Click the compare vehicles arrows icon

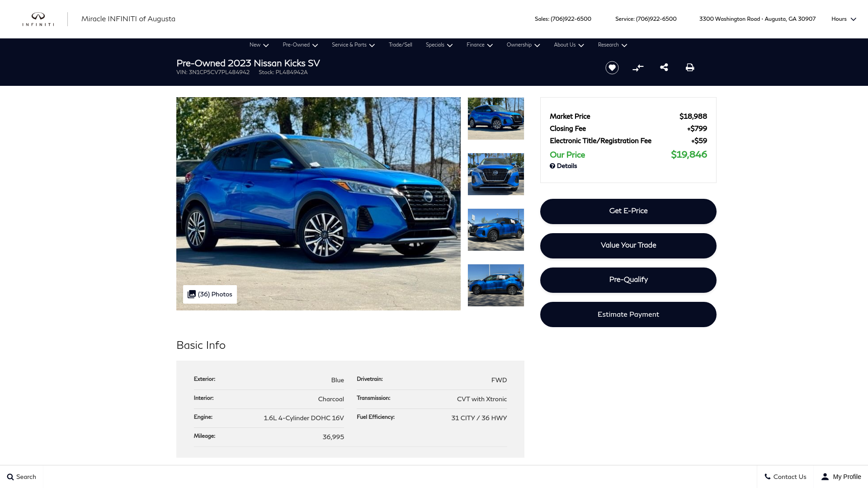tap(638, 68)
